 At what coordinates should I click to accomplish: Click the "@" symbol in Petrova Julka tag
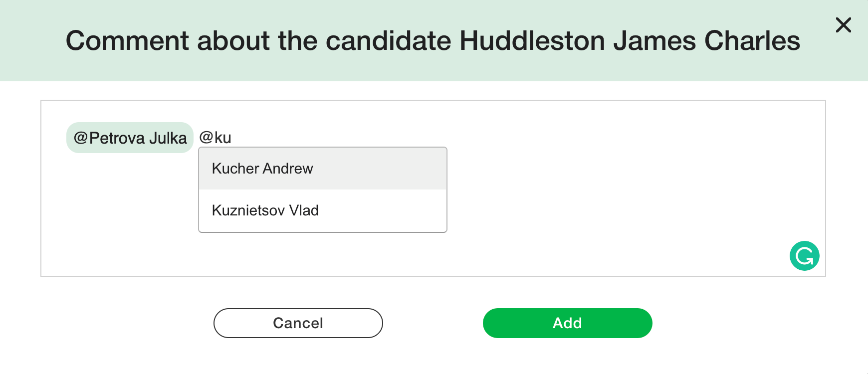(x=81, y=138)
